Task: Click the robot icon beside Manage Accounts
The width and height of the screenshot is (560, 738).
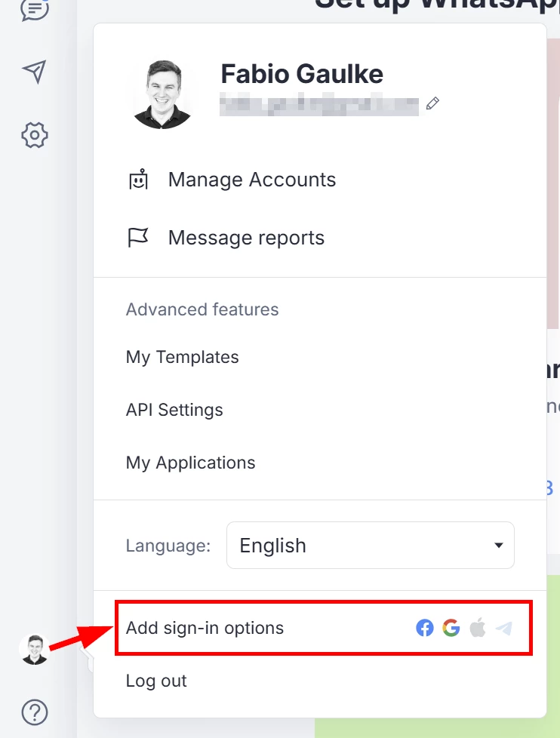Action: [138, 180]
